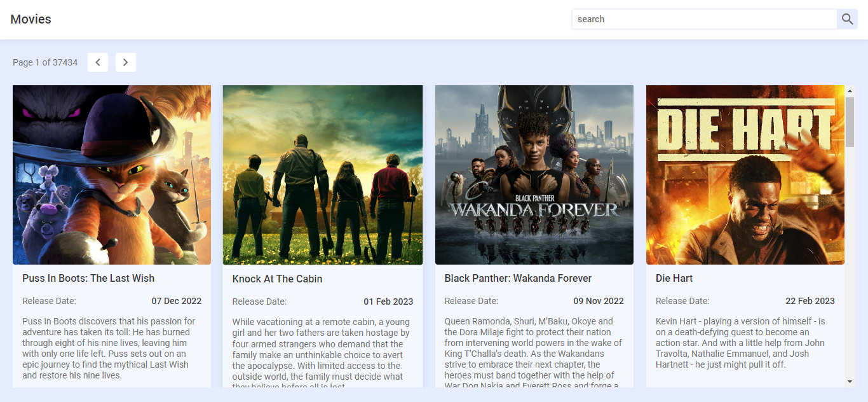This screenshot has width=868, height=402.
Task: Go to the next page arrow
Action: (x=126, y=62)
